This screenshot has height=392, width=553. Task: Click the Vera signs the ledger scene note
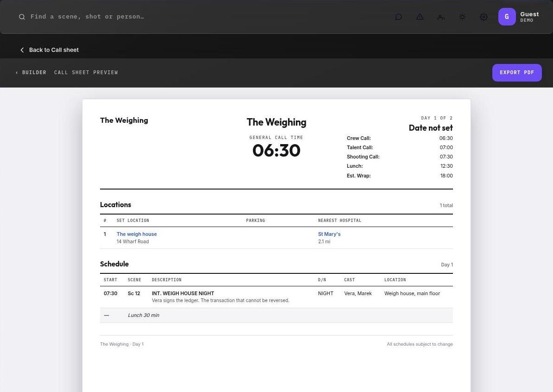pos(220,301)
